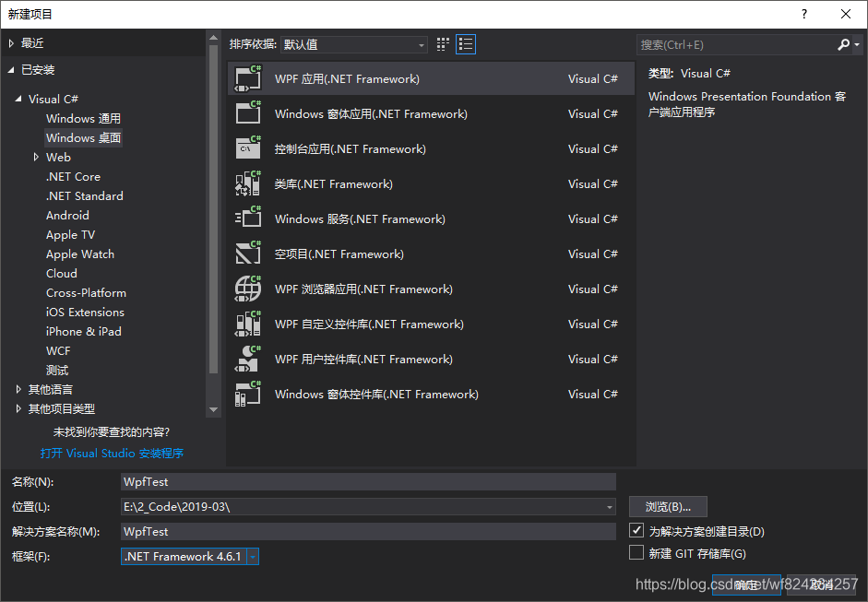The height and width of the screenshot is (602, 868).
Task: Click the Windows 服务 template icon
Action: (248, 218)
